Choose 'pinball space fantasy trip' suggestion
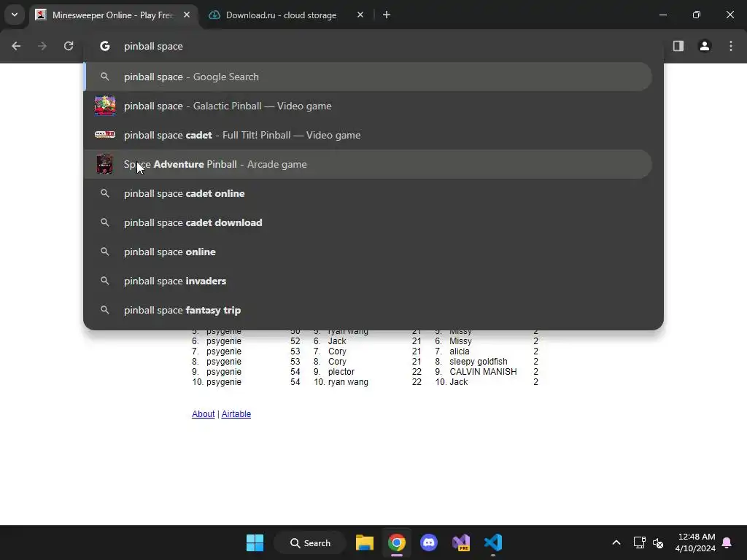This screenshot has width=747, height=560. pos(368,310)
